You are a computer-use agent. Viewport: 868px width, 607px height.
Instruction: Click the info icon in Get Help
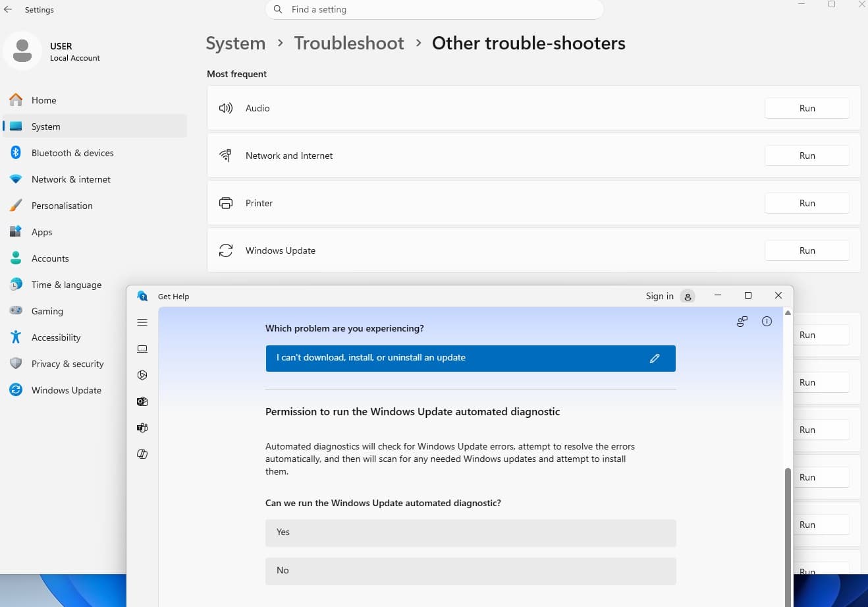tap(767, 322)
